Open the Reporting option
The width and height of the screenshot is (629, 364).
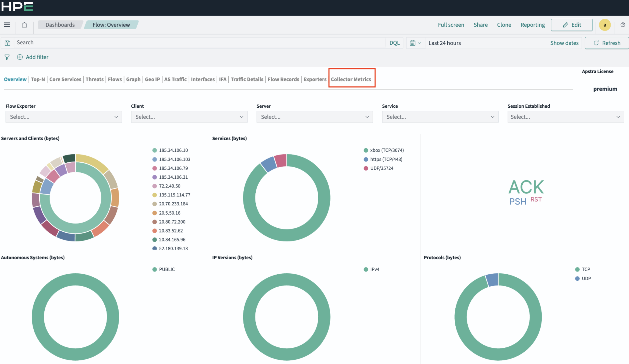(x=532, y=25)
